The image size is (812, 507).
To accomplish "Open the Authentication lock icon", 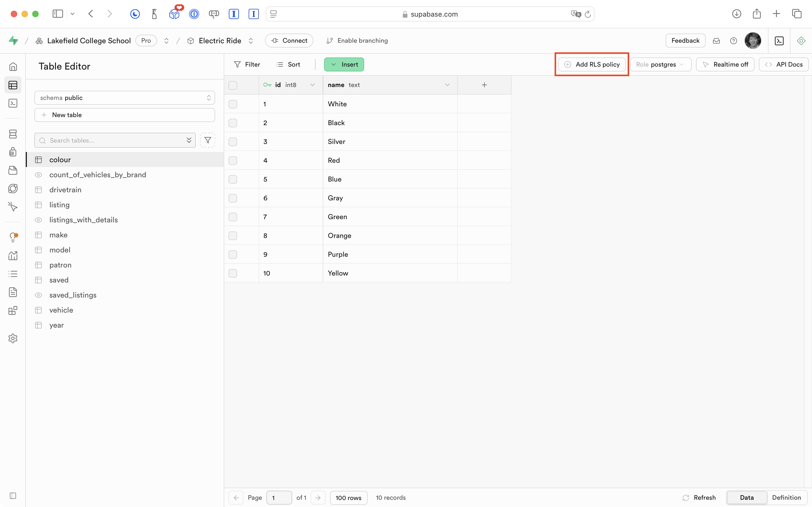I will (13, 152).
